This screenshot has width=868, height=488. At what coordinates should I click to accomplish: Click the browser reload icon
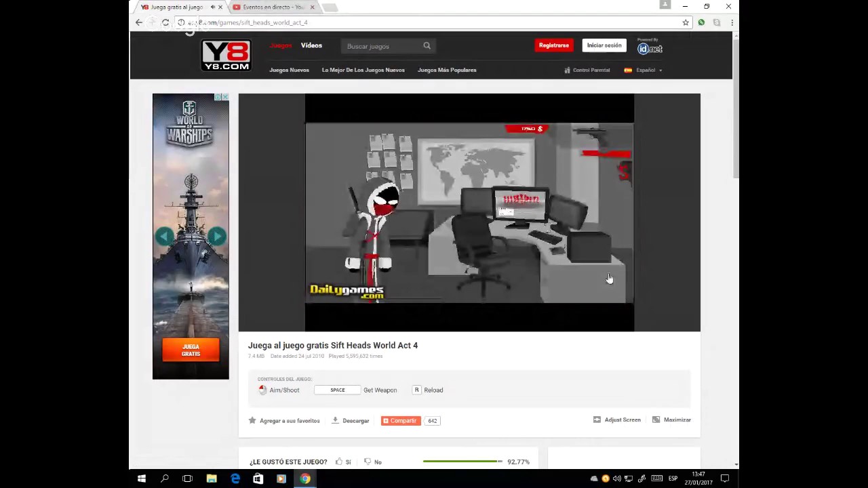[165, 22]
